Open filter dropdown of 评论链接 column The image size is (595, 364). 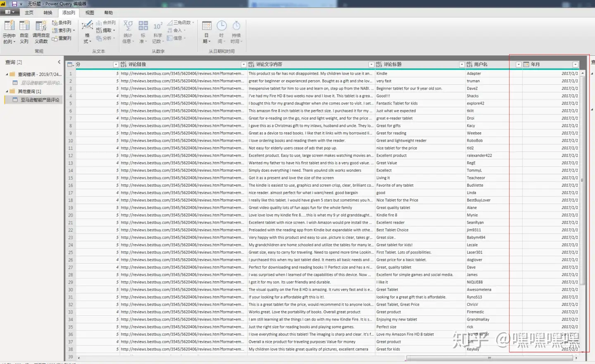tap(243, 64)
